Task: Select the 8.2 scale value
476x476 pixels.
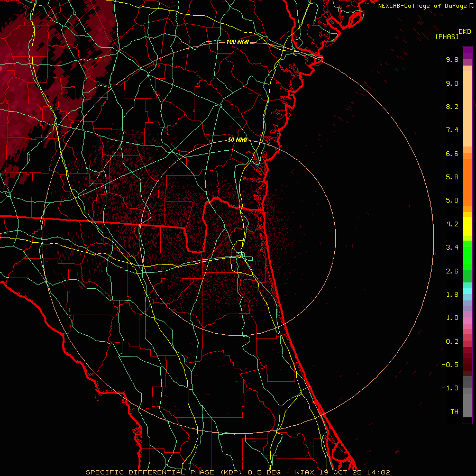Action: coord(452,106)
